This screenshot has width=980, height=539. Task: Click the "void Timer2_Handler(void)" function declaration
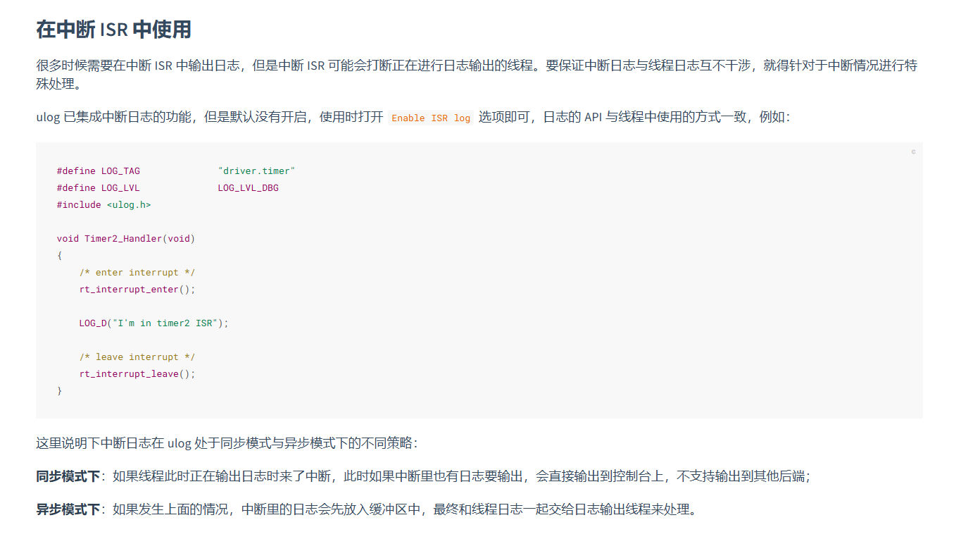click(126, 239)
